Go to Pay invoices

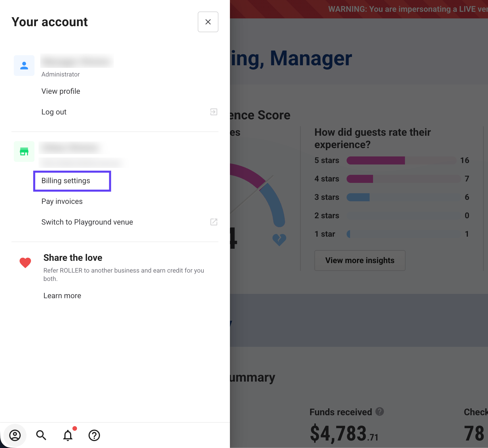pos(62,201)
